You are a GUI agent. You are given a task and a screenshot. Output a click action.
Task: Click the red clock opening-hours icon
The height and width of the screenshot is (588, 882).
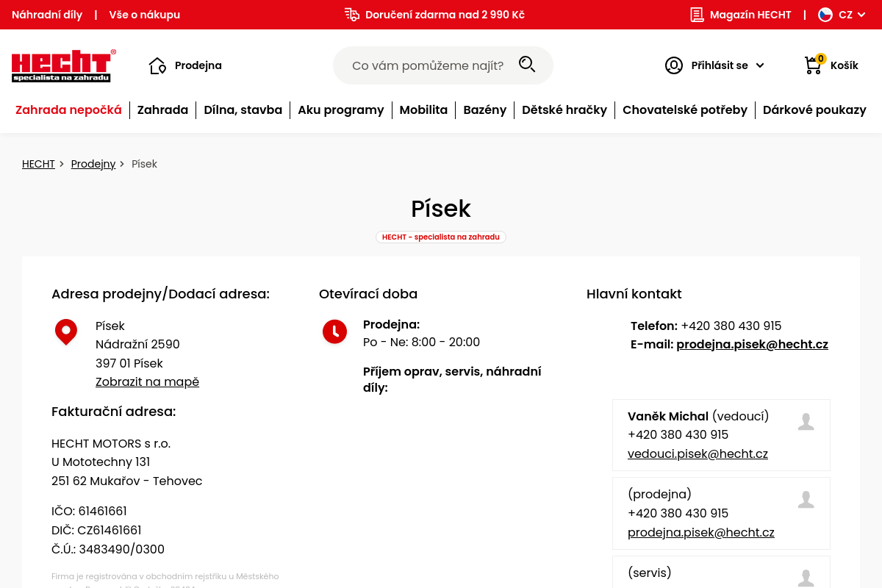[334, 331]
